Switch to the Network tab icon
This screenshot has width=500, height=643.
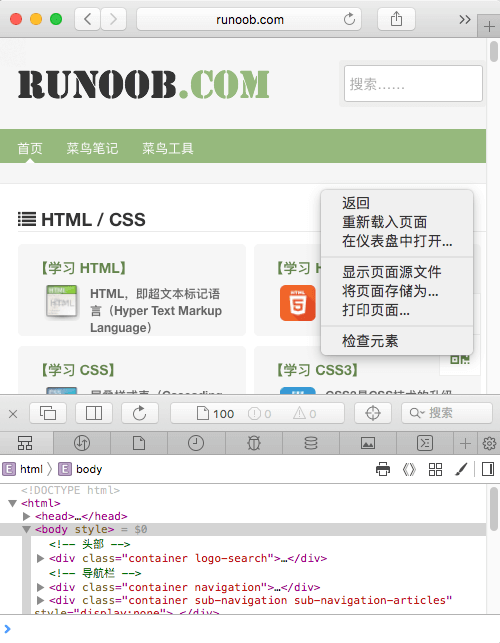pyautogui.click(x=82, y=443)
